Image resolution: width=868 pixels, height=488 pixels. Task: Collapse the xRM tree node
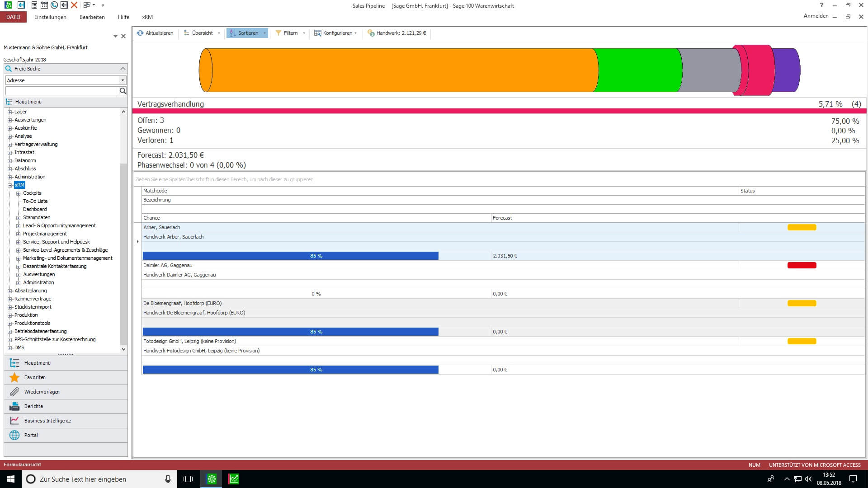point(9,185)
